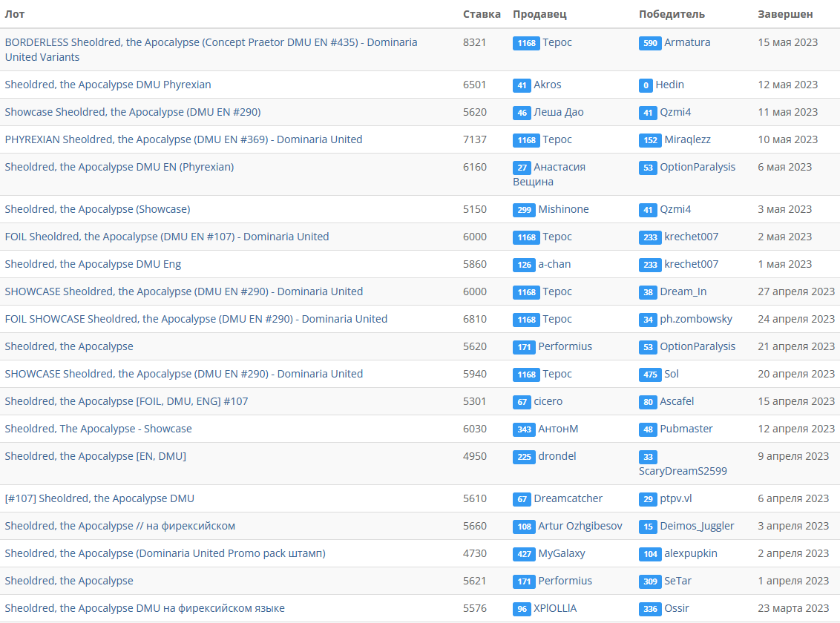Click rating badge 336 beside Ossir
The height and width of the screenshot is (623, 840).
[x=650, y=609]
